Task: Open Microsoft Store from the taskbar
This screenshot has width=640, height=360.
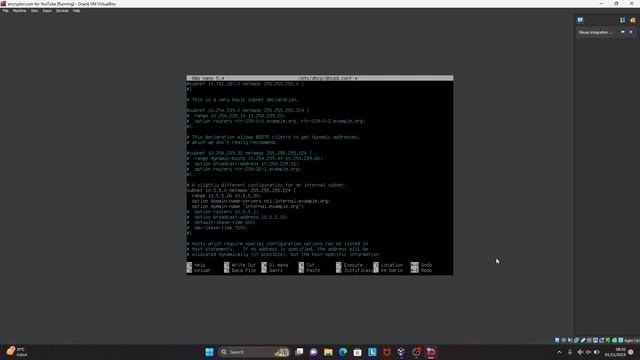Action: coord(358,352)
